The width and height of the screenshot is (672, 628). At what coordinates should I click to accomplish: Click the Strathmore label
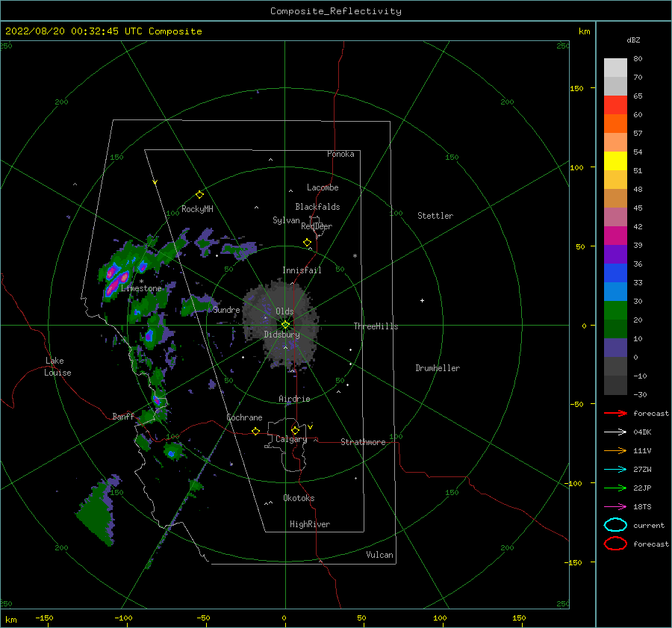[363, 442]
